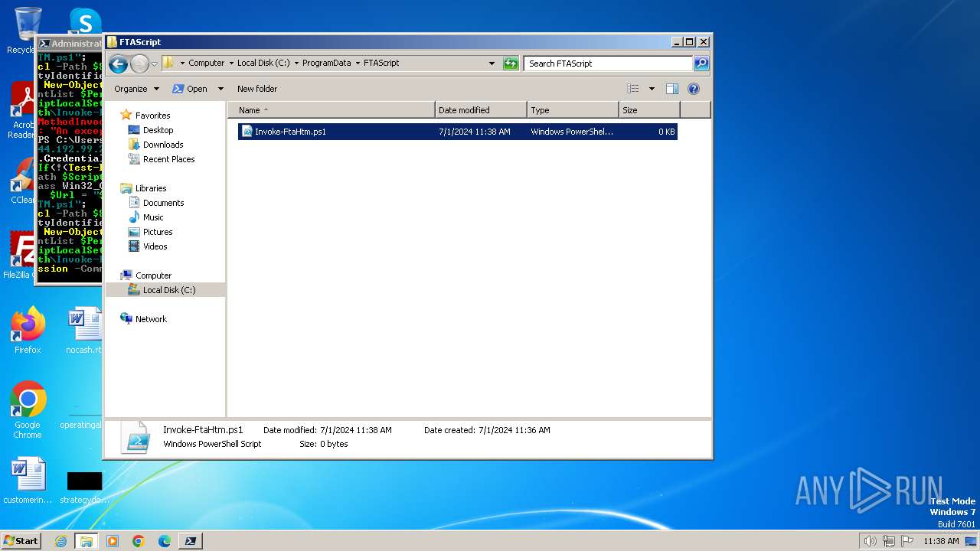Open the Videos library

tap(155, 246)
